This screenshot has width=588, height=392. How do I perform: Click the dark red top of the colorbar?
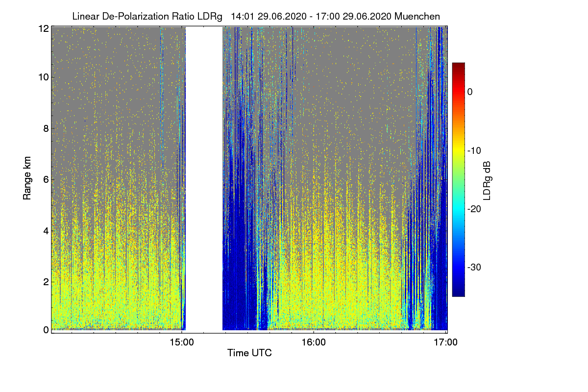pyautogui.click(x=458, y=66)
